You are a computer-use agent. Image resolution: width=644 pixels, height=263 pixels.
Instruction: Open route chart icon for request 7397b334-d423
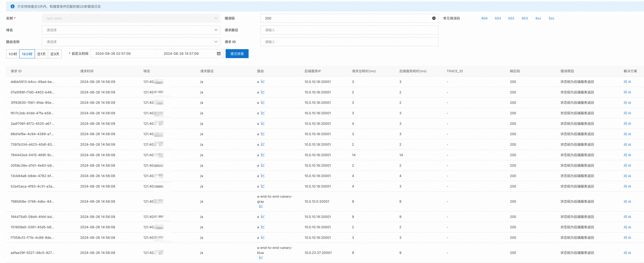point(263,144)
